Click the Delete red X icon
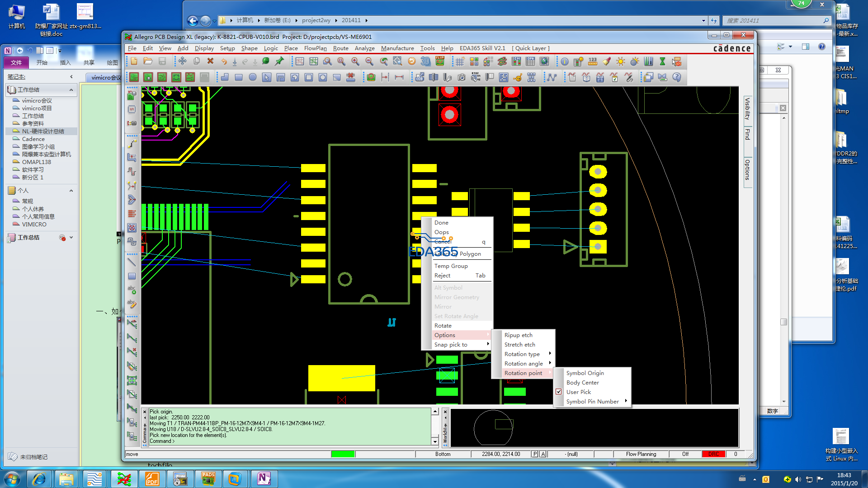This screenshot has width=868, height=488. coord(210,61)
